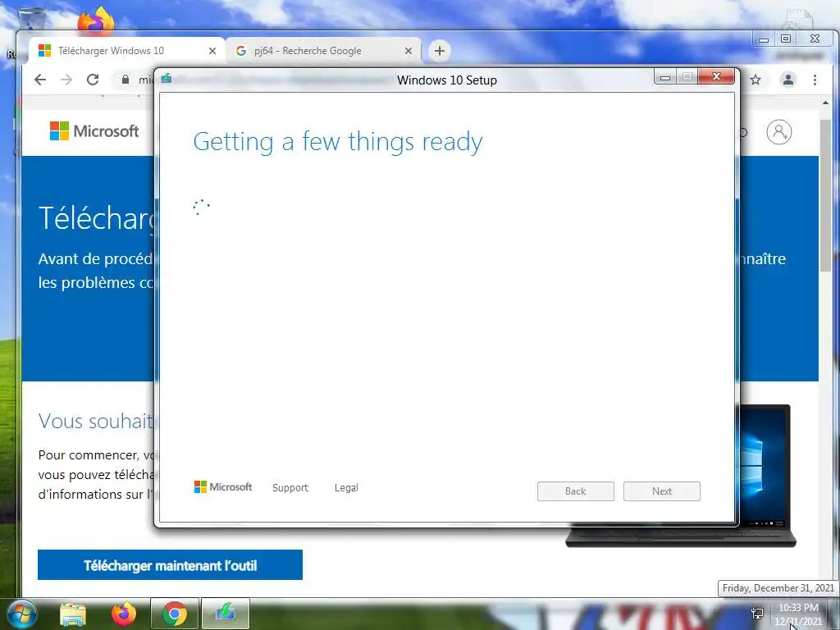The height and width of the screenshot is (630, 840).
Task: Click the sign-in account icon on Microsoft page
Action: 779,132
